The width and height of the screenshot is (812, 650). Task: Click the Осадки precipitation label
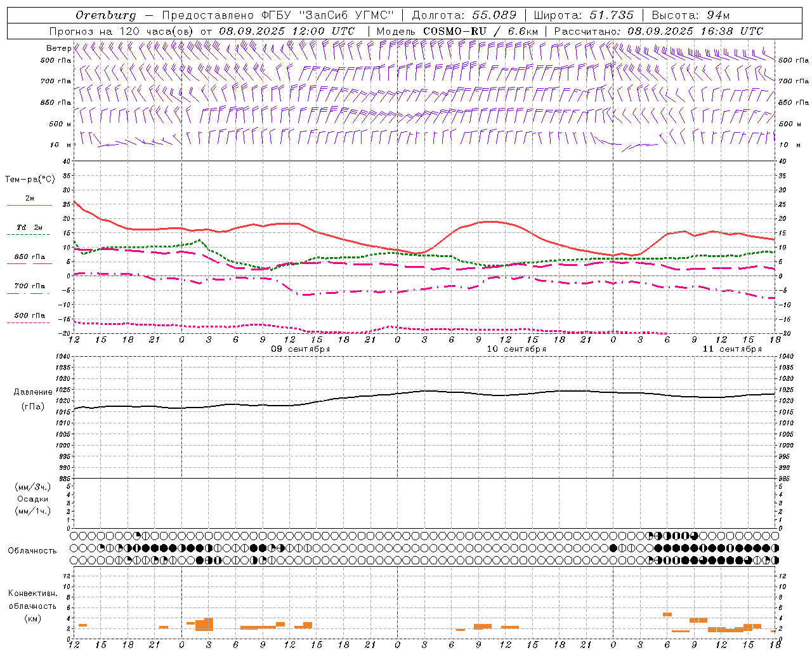click(x=33, y=499)
